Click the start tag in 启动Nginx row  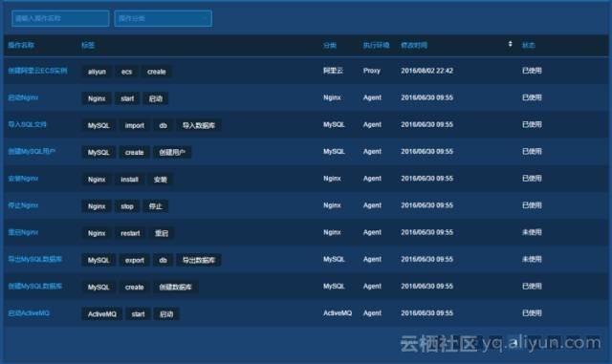pos(127,98)
